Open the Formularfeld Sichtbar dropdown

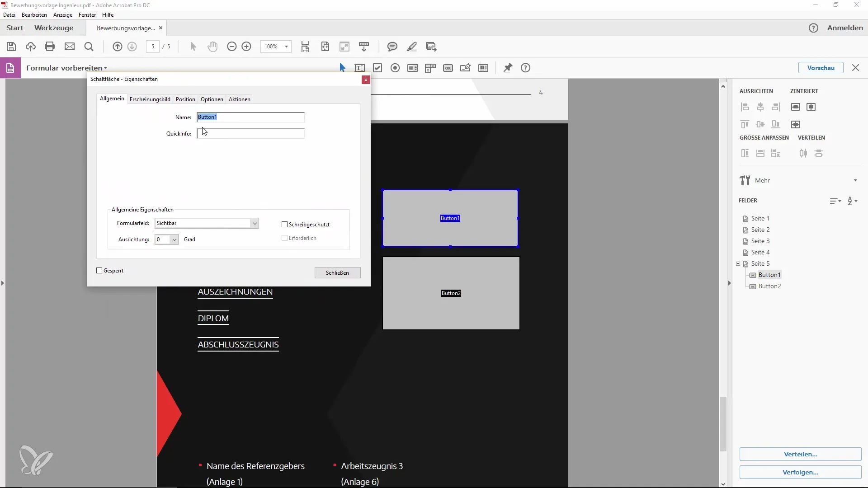tap(207, 223)
